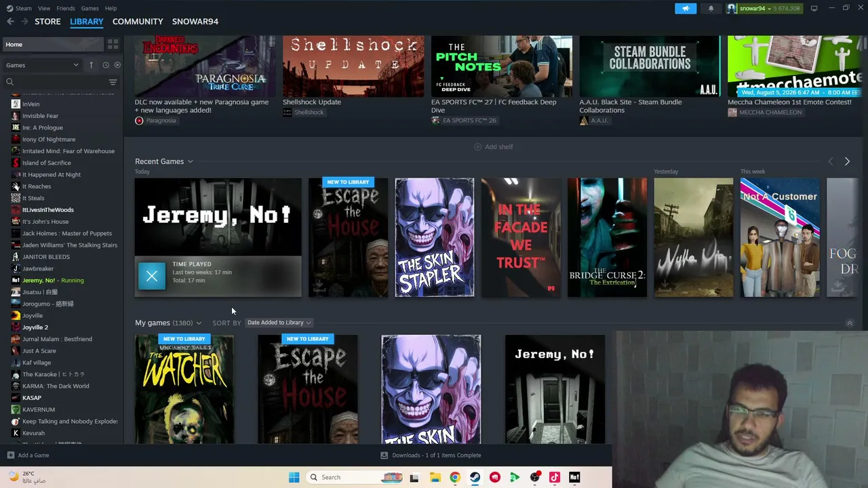Switch to the STORE tab
The width and height of the screenshot is (868, 488).
[x=47, y=22]
